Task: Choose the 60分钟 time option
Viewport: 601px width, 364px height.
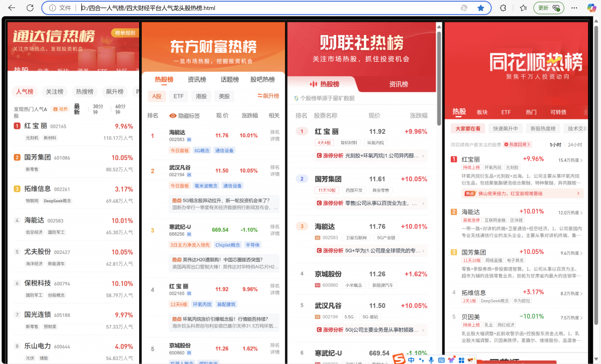Action: [120, 109]
